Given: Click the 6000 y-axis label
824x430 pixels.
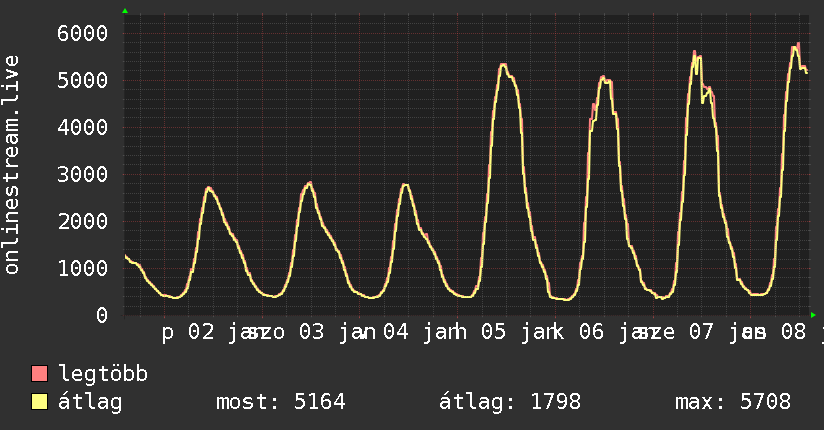Looking at the screenshot, I should 83,34.
